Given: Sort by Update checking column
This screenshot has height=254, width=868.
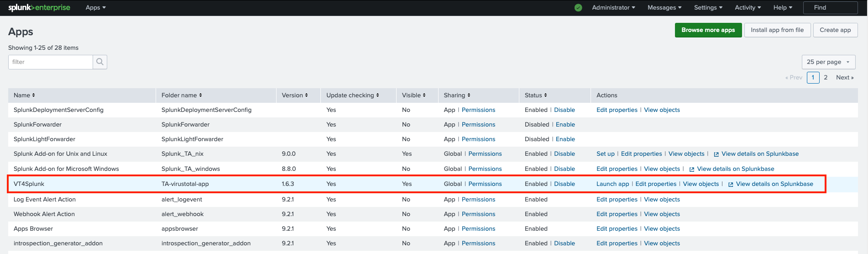Looking at the screenshot, I should [x=353, y=95].
